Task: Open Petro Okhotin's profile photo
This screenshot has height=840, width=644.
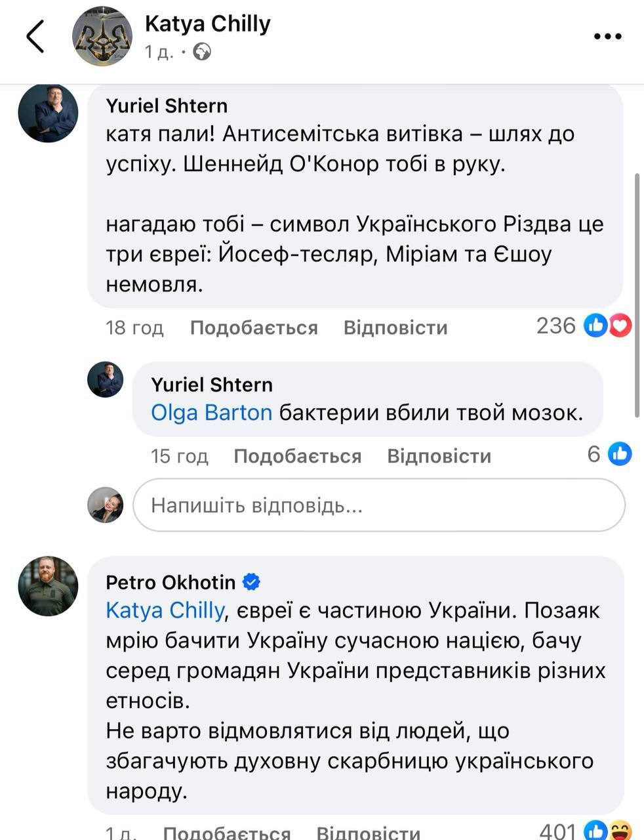Action: pos(48,586)
